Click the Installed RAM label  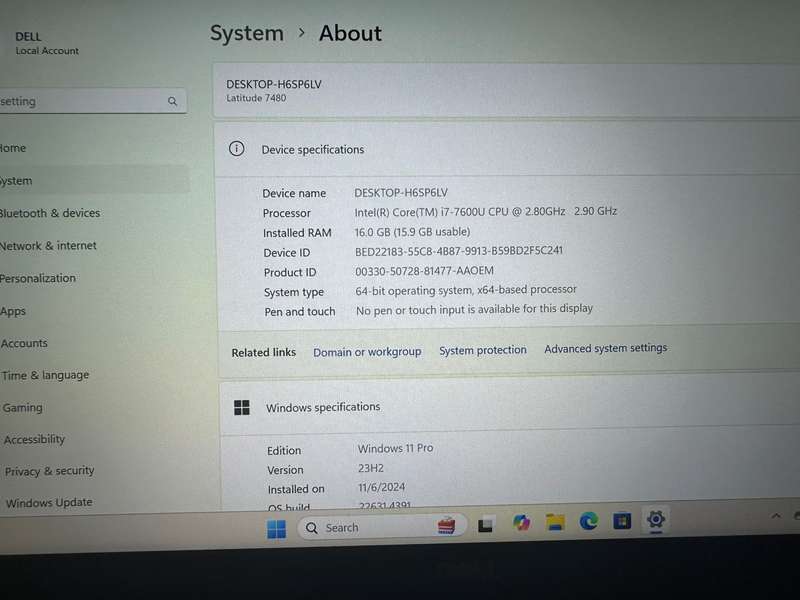[297, 233]
